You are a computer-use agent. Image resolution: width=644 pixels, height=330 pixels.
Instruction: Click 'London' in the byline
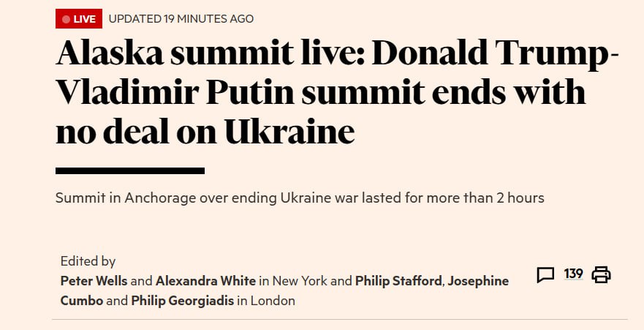click(x=273, y=301)
